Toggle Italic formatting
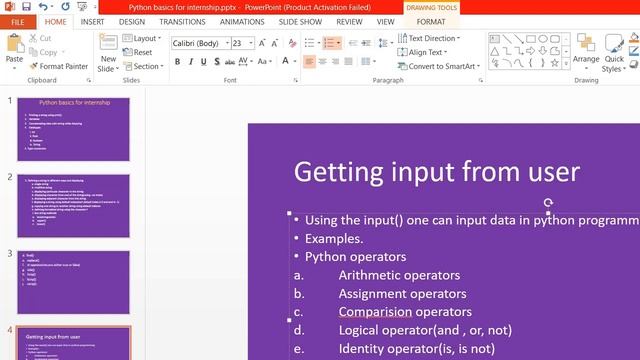Screen dimensions: 640x360 [x=191, y=62]
